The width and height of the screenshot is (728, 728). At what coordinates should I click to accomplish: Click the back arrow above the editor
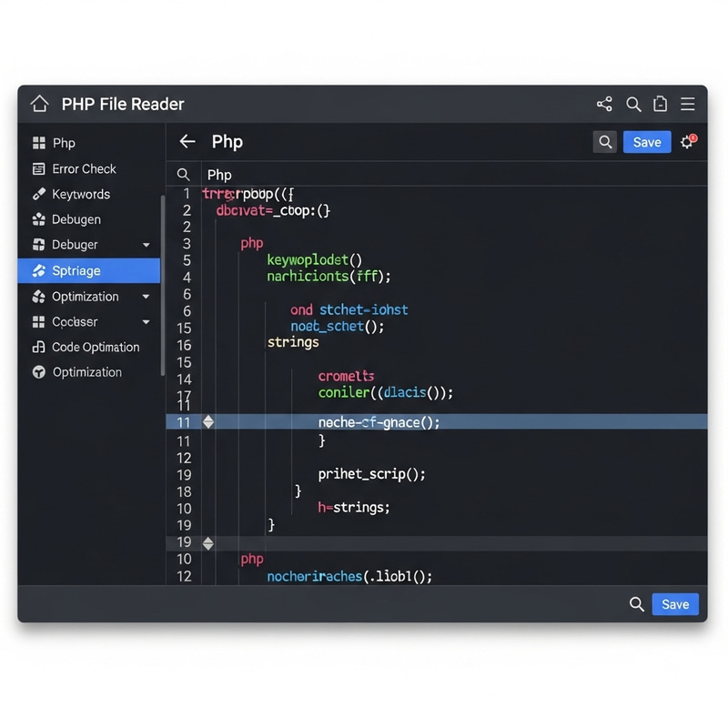tap(187, 142)
